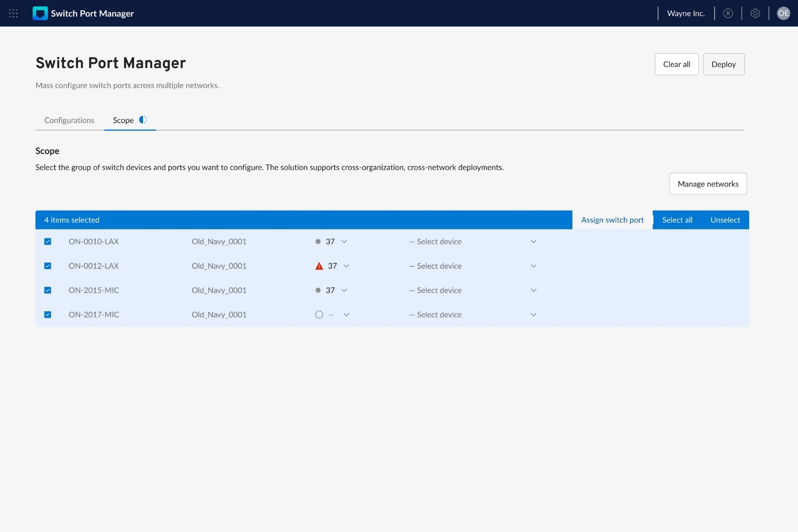Click Old_Navy_0001 in the ON-2017-MIC row
Image resolution: width=798 pixels, height=532 pixels.
click(x=219, y=315)
